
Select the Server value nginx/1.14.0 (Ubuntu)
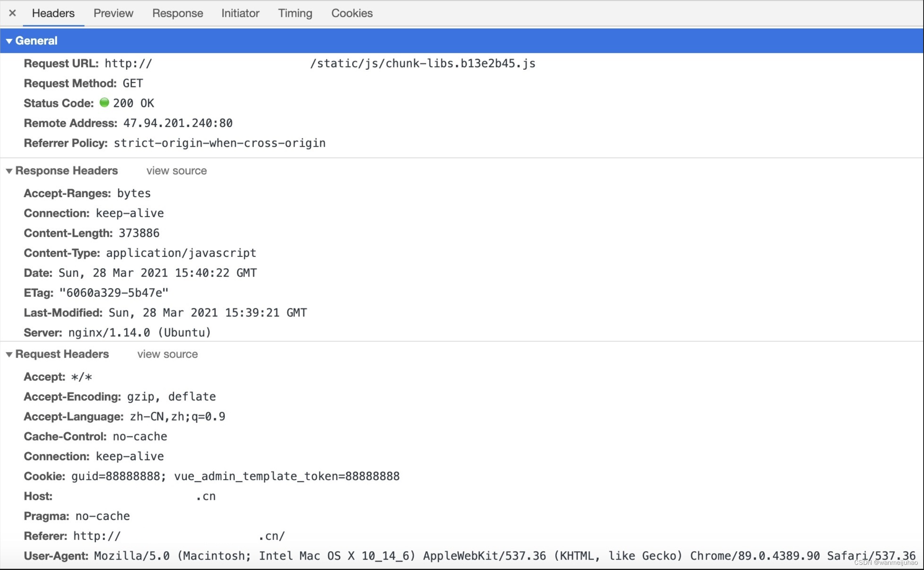click(x=139, y=333)
